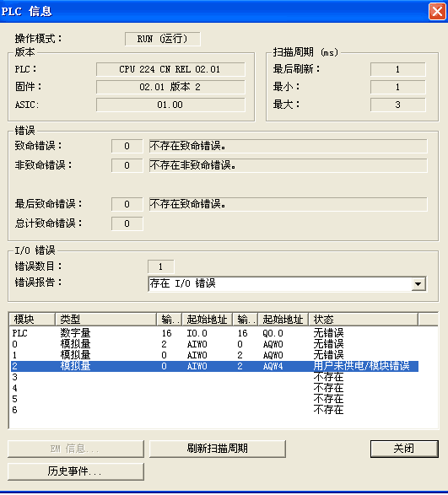
Task: Open the 错误报告 dropdown arrow
Action: [x=418, y=283]
